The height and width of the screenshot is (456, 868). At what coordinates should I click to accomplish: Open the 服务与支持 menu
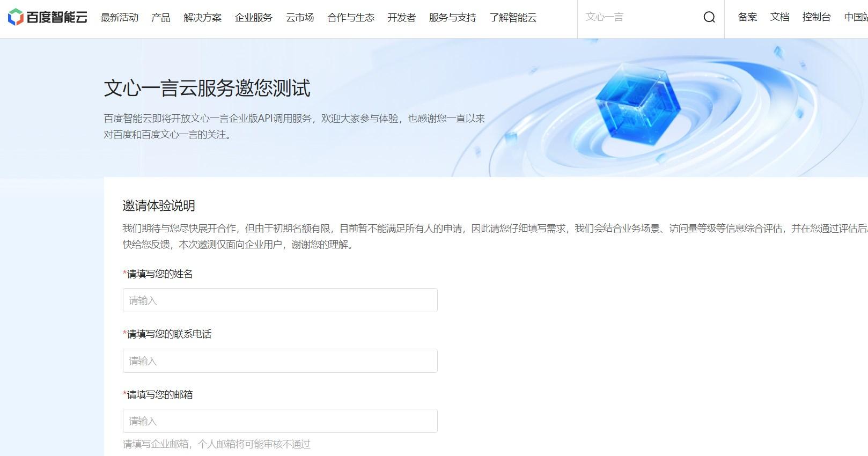tap(452, 18)
